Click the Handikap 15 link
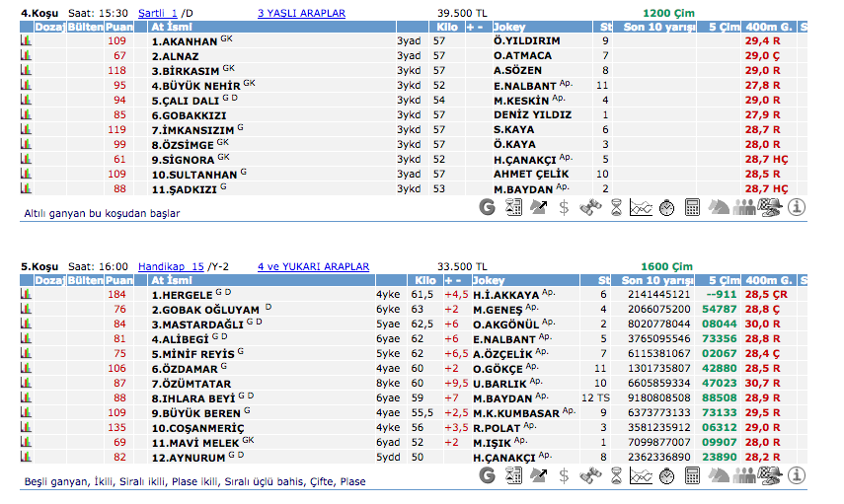The height and width of the screenshot is (504, 844). [171, 266]
